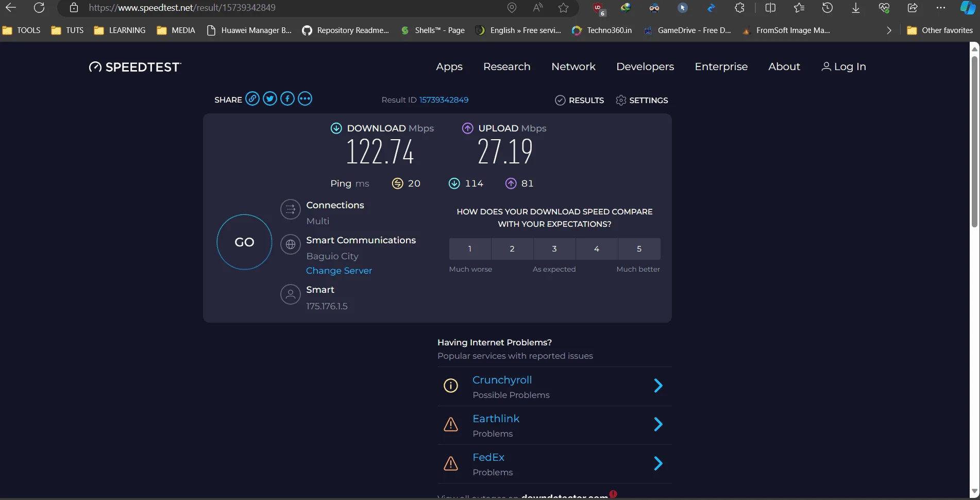The height and width of the screenshot is (500, 980).
Task: Open the Shells™ - Page bookmark
Action: point(433,30)
